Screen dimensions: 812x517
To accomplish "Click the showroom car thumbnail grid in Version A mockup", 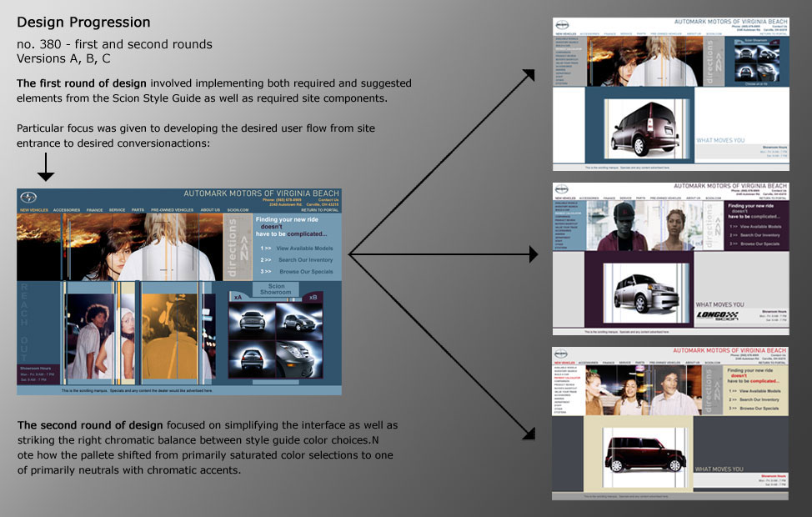I will [x=757, y=62].
